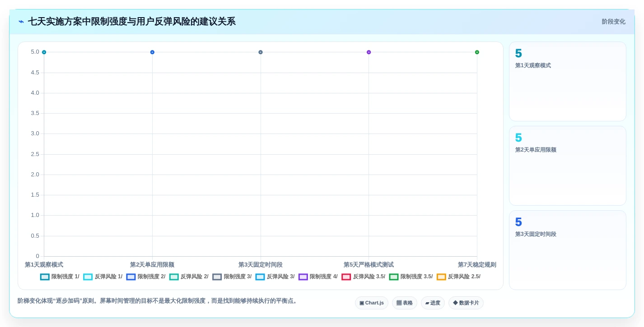Click the 第2天单应用限额 x-axis label
The width and height of the screenshot is (644, 327).
pos(152,265)
